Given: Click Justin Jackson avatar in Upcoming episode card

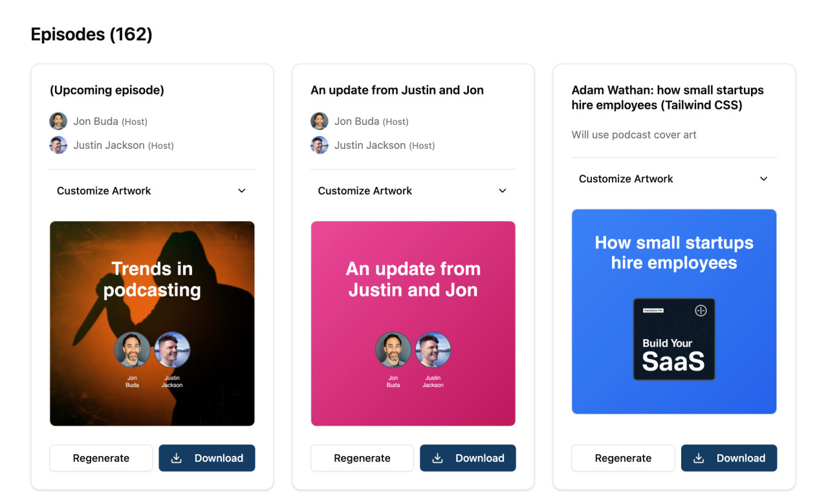Looking at the screenshot, I should [x=58, y=145].
